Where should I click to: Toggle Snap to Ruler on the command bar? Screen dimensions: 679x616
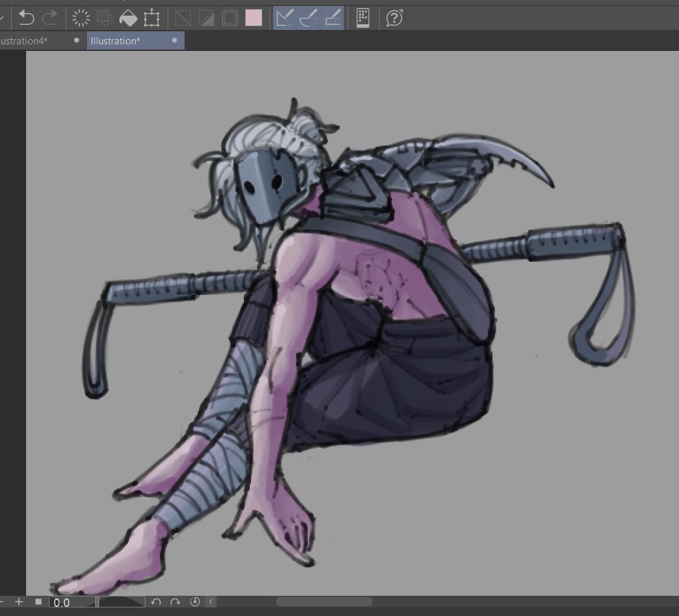[285, 18]
